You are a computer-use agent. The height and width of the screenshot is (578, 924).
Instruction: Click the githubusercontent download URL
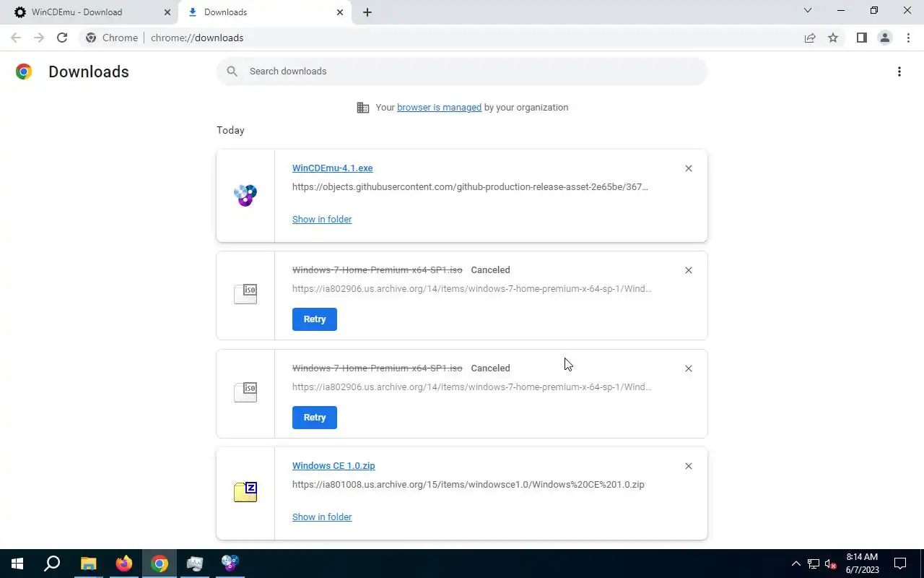click(470, 187)
